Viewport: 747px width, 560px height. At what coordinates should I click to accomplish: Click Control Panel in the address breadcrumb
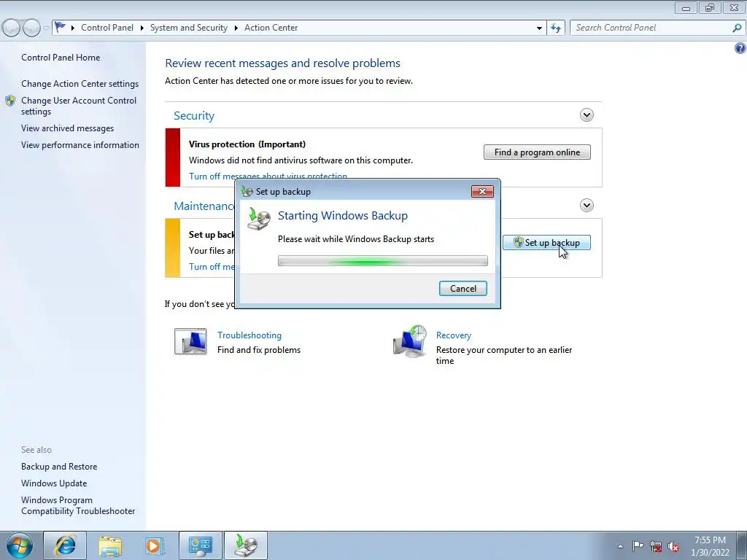click(107, 28)
